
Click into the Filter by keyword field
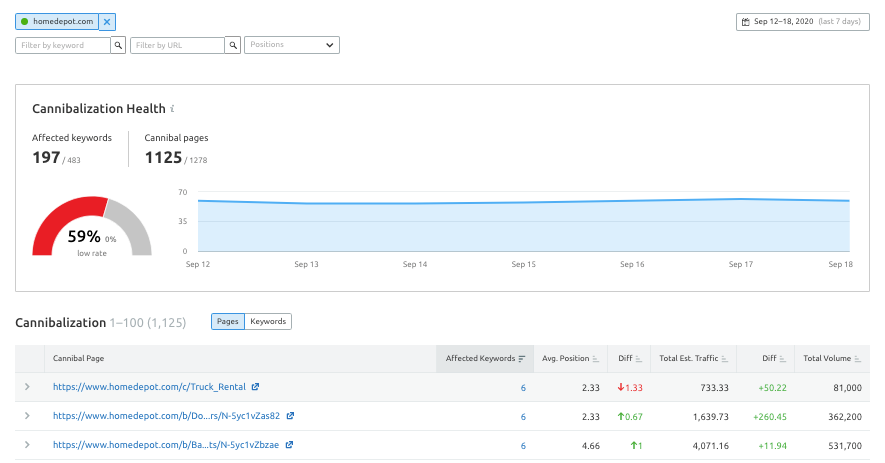click(x=62, y=45)
